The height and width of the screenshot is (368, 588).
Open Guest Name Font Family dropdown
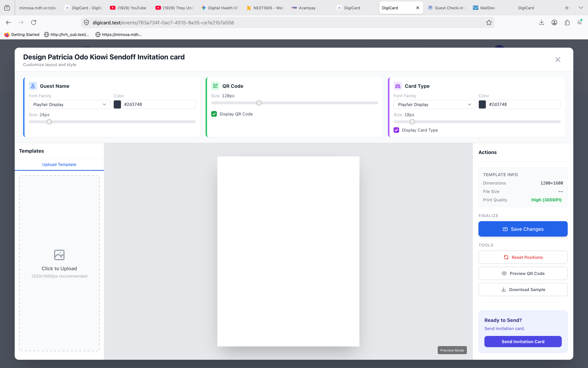click(70, 104)
